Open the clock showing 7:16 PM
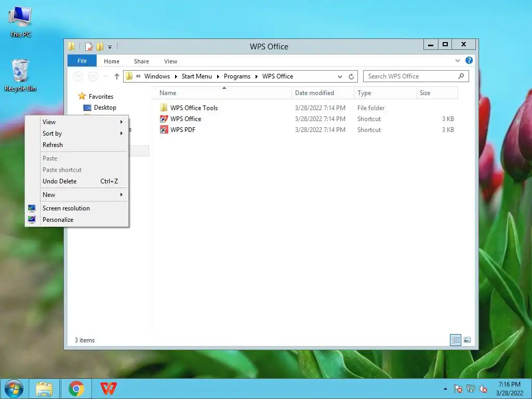532x399 pixels. tap(510, 389)
